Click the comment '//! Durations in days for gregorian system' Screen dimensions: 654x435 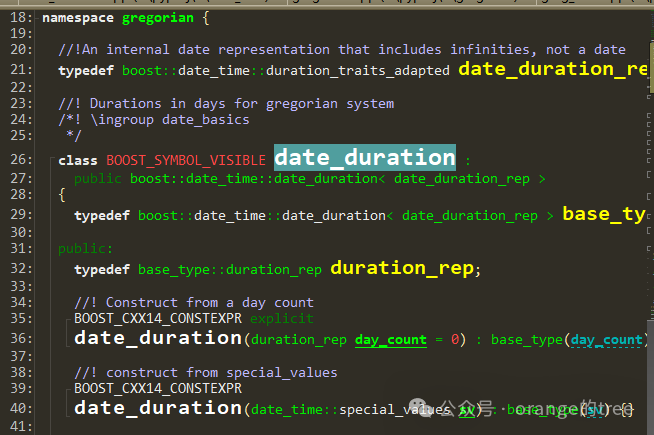226,103
